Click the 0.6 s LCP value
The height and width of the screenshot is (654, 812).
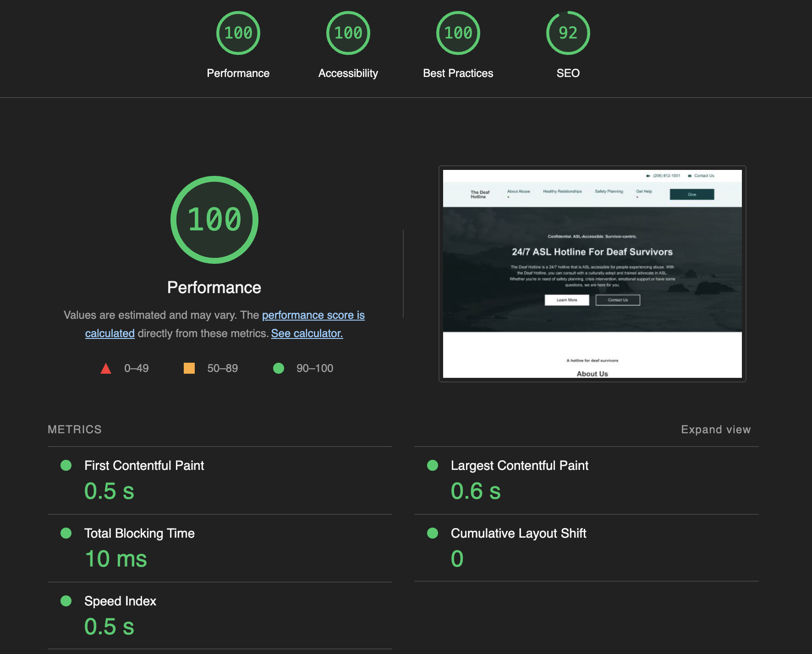tap(476, 491)
